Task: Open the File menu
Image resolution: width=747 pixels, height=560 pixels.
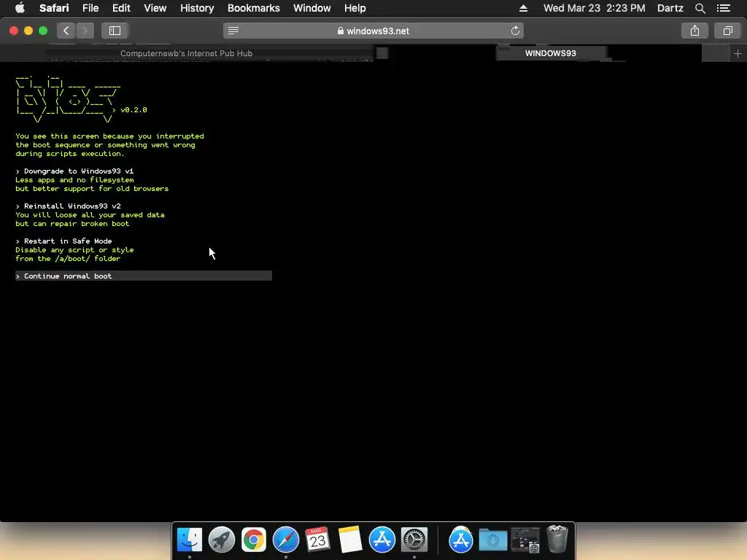Action: [x=90, y=8]
